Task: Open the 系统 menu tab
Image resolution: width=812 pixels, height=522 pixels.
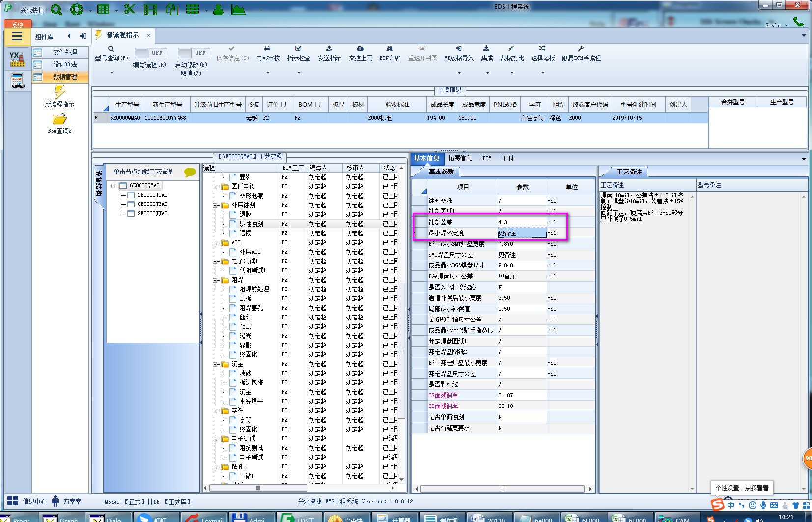Action: (x=18, y=24)
